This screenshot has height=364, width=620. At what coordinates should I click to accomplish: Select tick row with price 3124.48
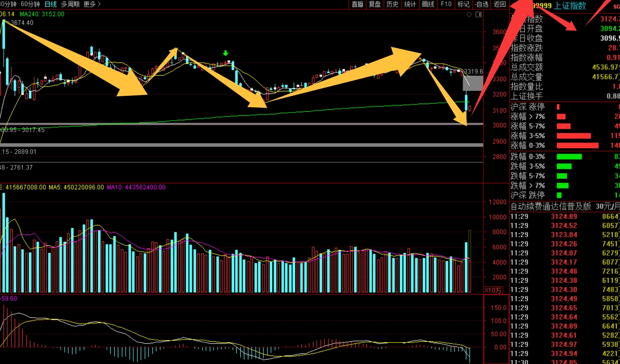pos(565,271)
